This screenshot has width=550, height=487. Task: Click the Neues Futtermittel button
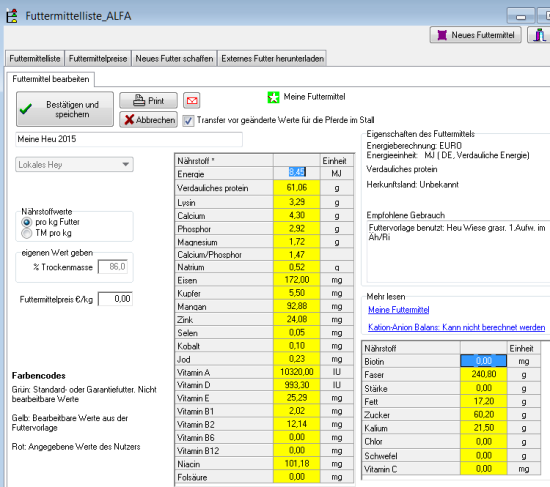476,35
